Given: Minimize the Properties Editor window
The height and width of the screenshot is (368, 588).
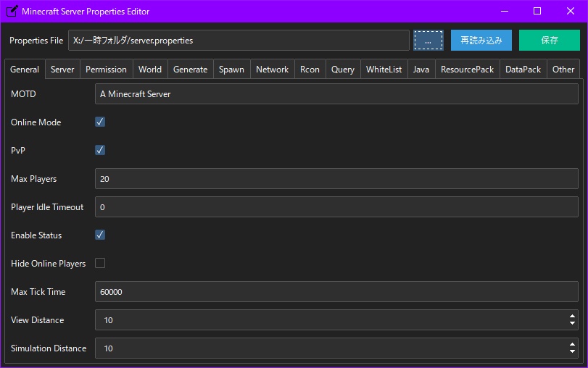Looking at the screenshot, I should (505, 12).
